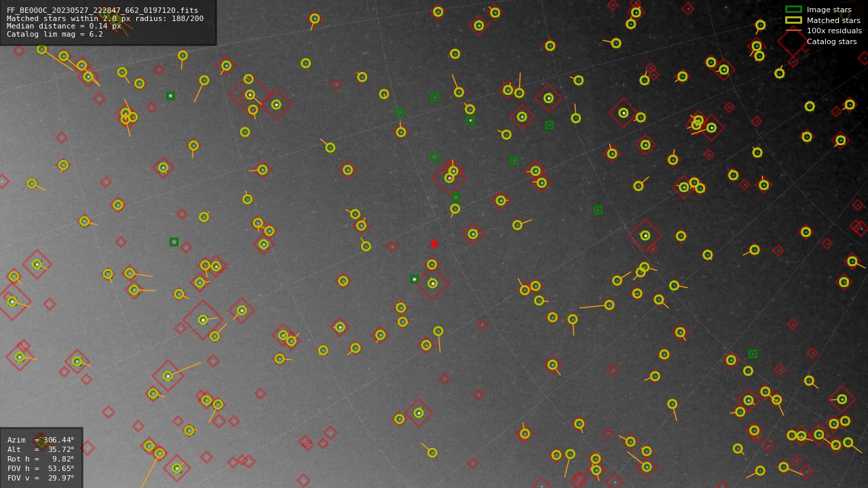Select the '100x residuals' legend label
Viewport: 868px width, 488px height.
click(834, 31)
